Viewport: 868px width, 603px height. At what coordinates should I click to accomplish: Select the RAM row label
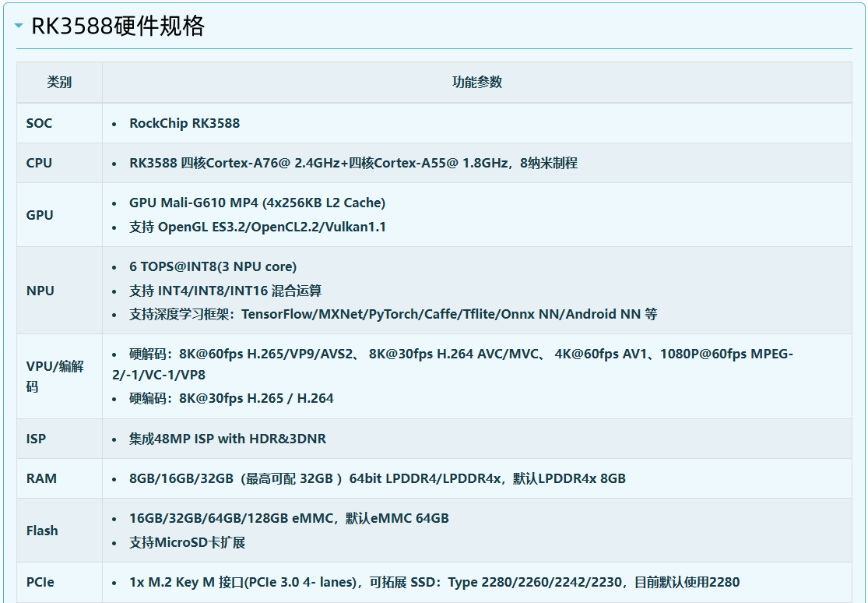pyautogui.click(x=41, y=478)
